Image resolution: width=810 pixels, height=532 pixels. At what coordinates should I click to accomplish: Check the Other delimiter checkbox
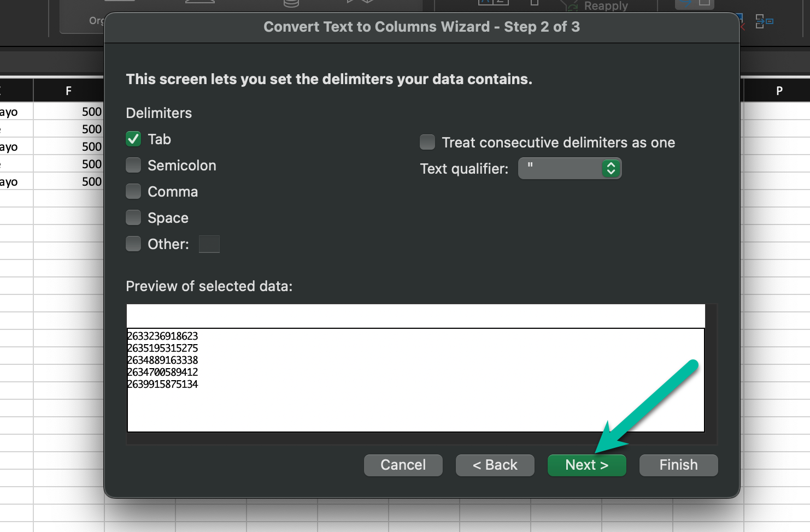click(133, 244)
